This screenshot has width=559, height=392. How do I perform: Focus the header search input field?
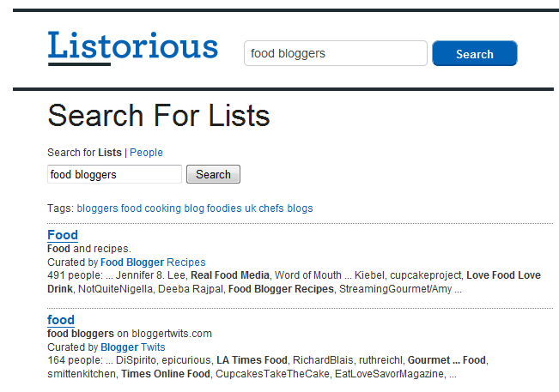pos(335,53)
